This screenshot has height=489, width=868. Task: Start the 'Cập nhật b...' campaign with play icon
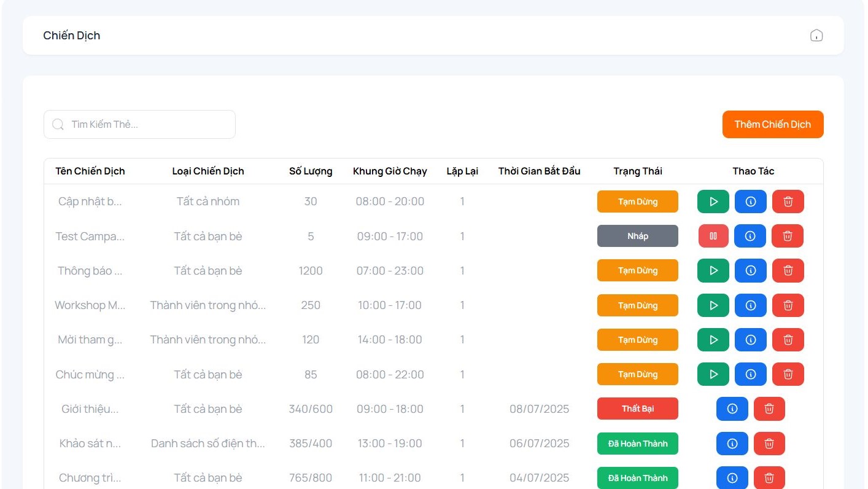coord(713,201)
